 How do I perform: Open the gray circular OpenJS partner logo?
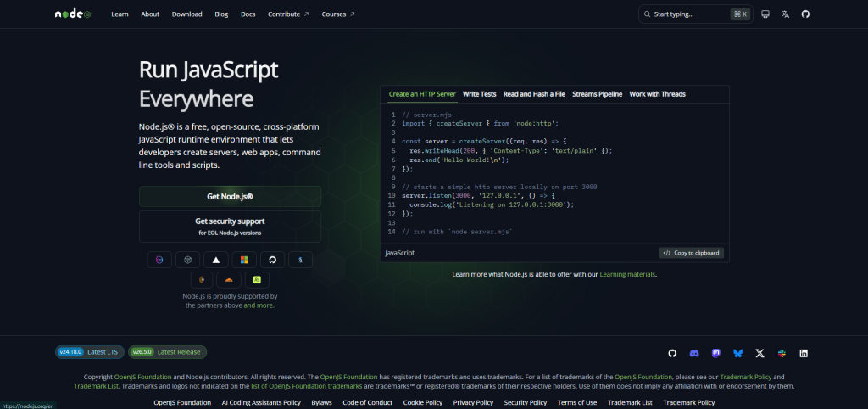187,260
